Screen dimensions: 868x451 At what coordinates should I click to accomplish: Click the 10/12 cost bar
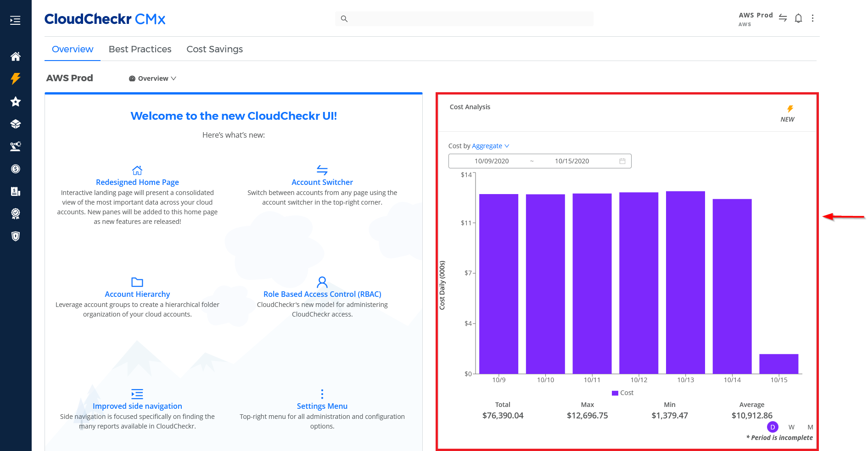[x=639, y=283]
